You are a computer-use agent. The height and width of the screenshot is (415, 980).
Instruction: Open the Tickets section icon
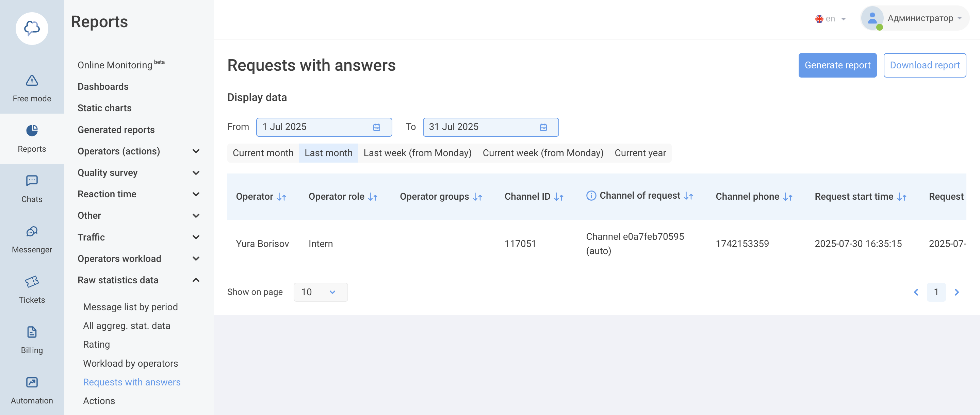pos(32,281)
